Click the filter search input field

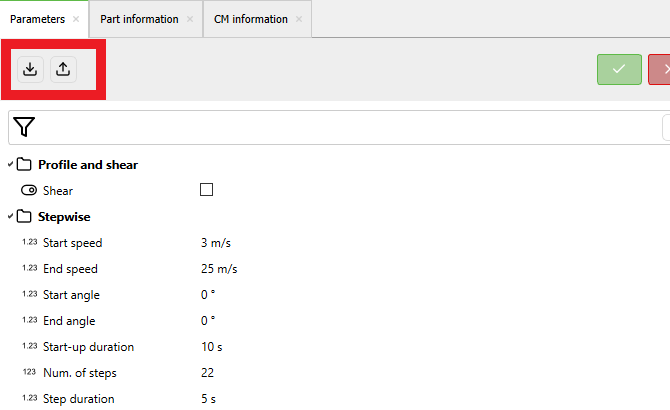coord(340,127)
